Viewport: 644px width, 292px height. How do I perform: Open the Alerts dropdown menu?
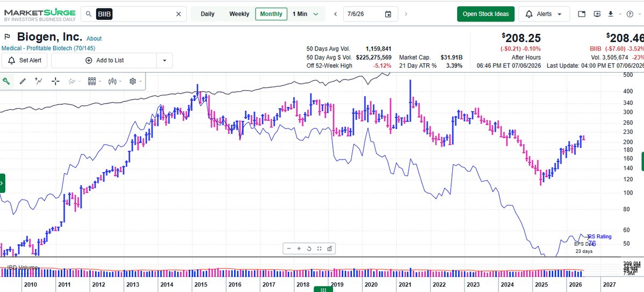tap(544, 14)
